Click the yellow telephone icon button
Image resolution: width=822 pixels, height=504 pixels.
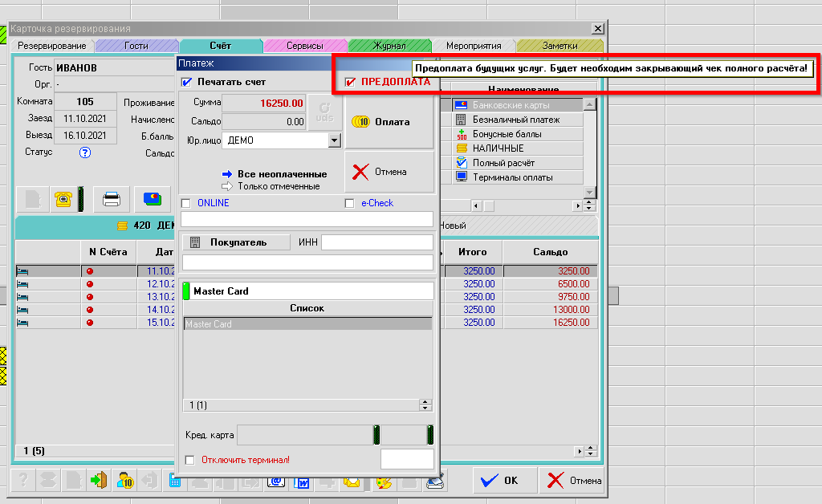[x=63, y=198]
